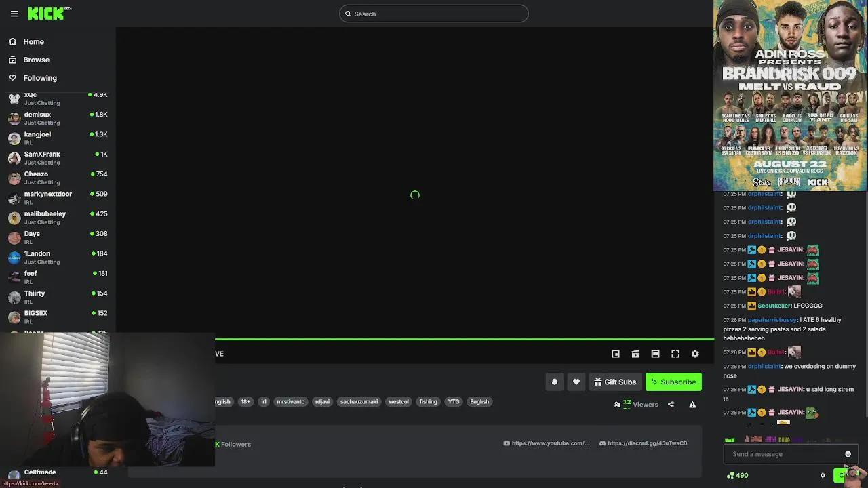The image size is (868, 488).
Task: Click kangjoel avatar icon
Action: (14, 138)
